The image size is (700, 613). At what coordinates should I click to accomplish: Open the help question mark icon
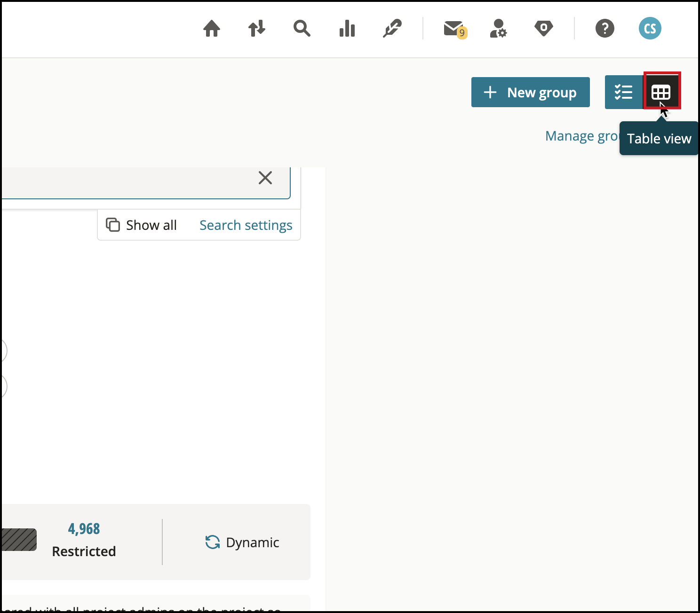[x=605, y=29]
